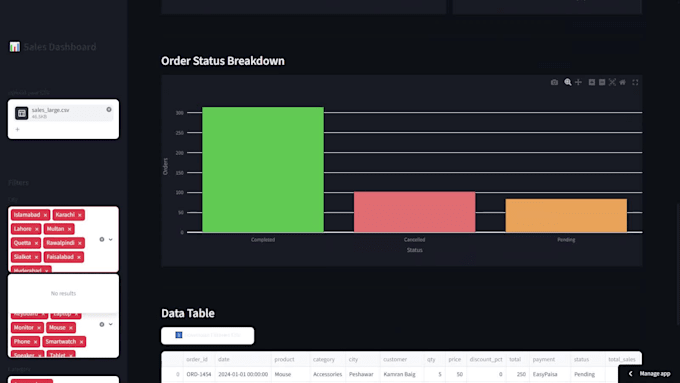Viewport: 680px width, 383px height.
Task: Select cell ORD-1454 in the table
Action: click(199, 374)
